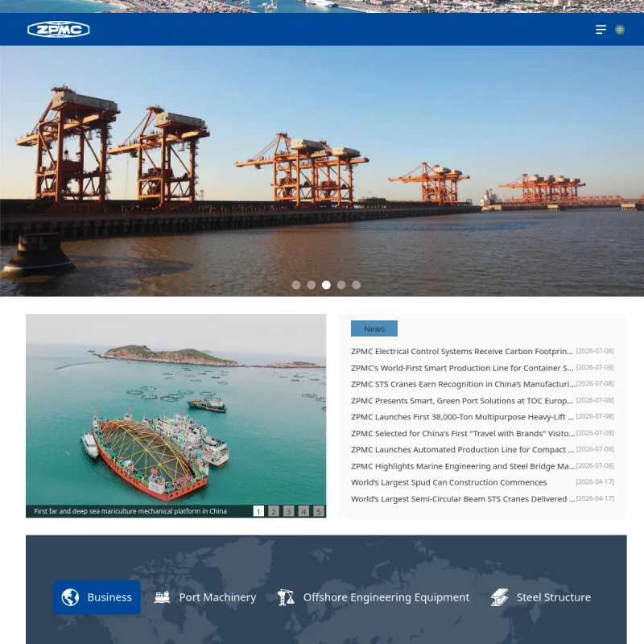
Task: Open STS Cranes Earn Recognition news
Action: click(464, 384)
